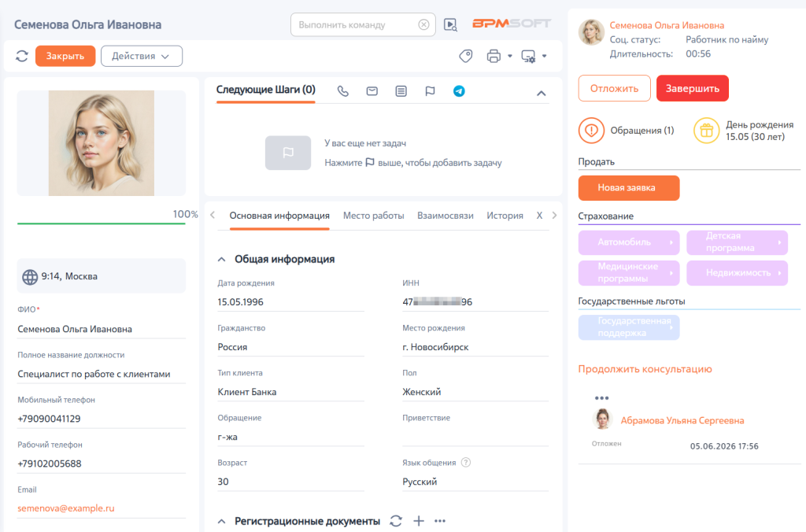Click the tag icon in the toolbar

pyautogui.click(x=466, y=56)
